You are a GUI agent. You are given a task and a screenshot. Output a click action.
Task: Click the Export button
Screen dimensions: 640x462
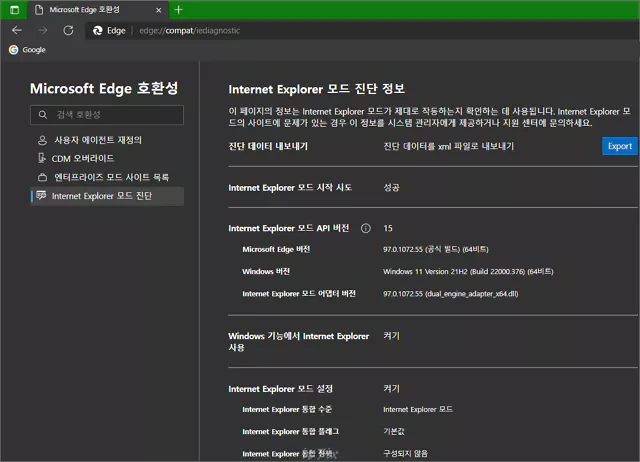coord(620,146)
